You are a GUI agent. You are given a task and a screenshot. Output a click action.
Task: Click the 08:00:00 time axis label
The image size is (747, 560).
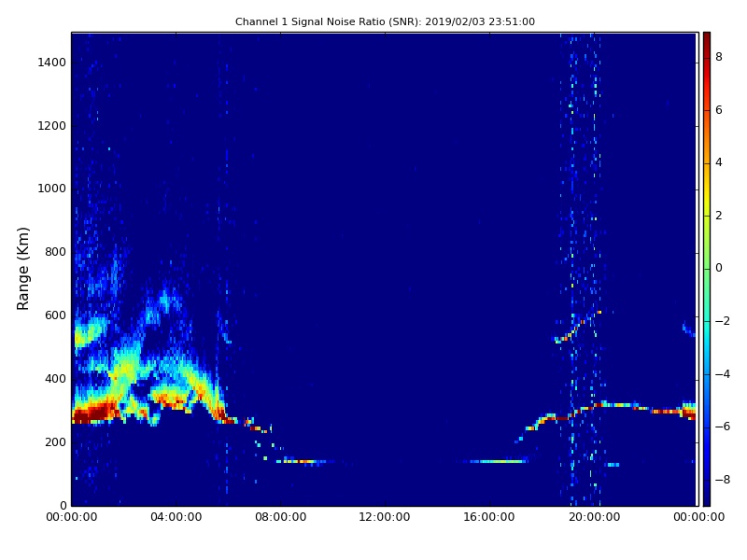pyautogui.click(x=281, y=517)
